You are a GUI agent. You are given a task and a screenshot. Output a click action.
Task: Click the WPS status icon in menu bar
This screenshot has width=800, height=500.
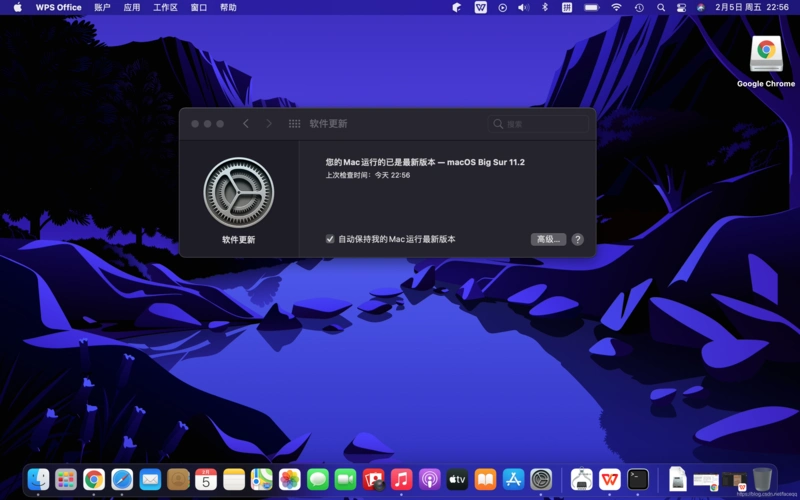pyautogui.click(x=481, y=7)
